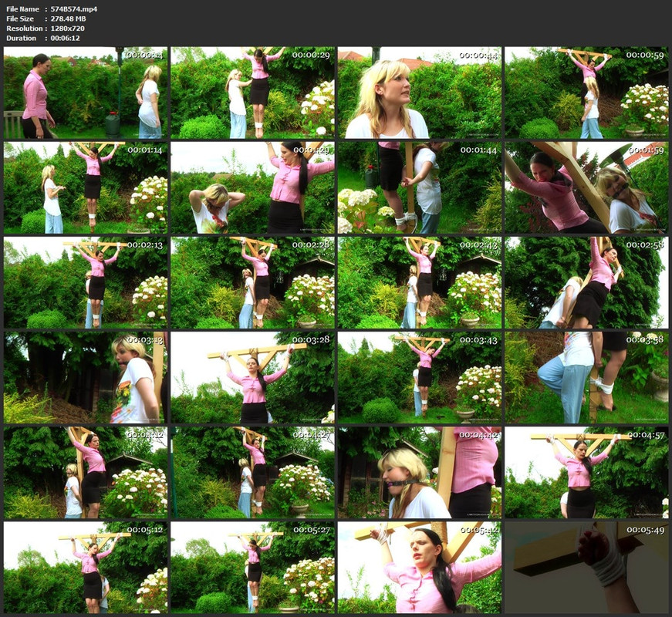Click the thumbnail with timestamp 00:05:12
Screen dimensions: 672x617
click(x=86, y=568)
